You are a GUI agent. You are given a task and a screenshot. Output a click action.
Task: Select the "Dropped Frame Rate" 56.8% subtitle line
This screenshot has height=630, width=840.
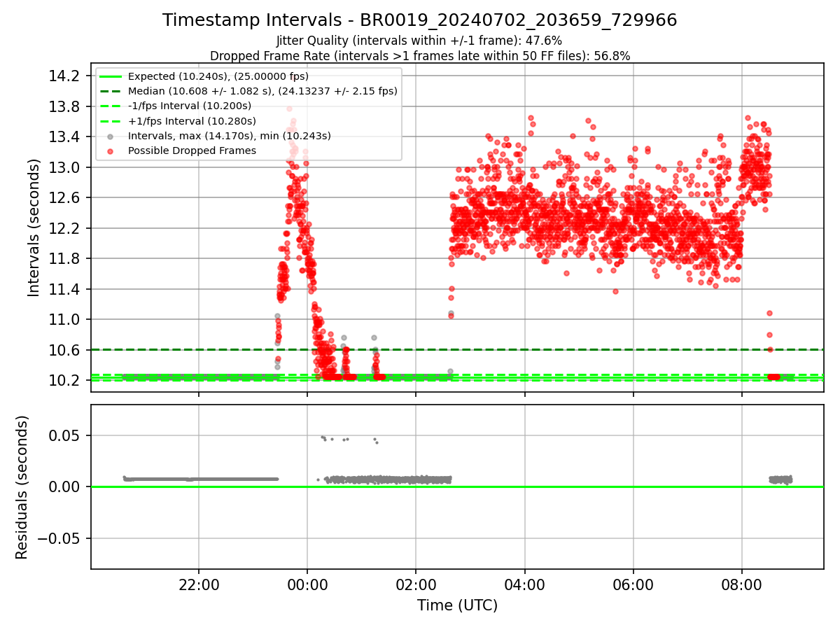pos(420,56)
